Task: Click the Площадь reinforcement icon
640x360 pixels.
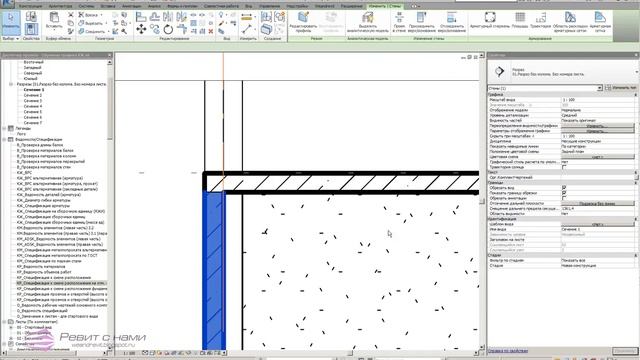Action: pyautogui.click(x=520, y=17)
